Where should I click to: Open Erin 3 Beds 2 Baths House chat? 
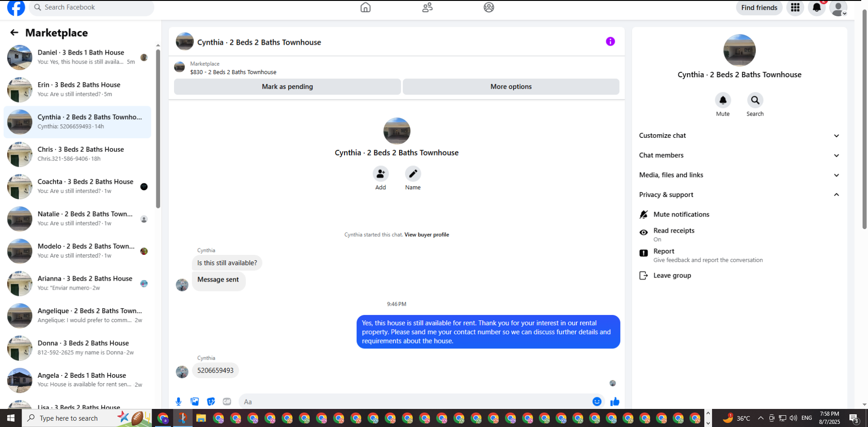pyautogui.click(x=77, y=89)
